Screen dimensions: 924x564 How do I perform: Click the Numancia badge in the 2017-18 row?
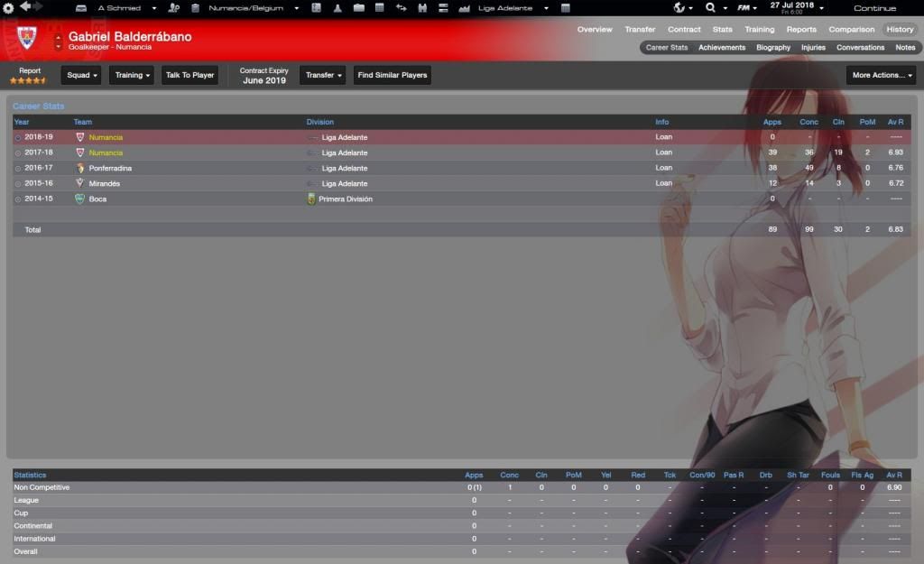[x=80, y=153]
